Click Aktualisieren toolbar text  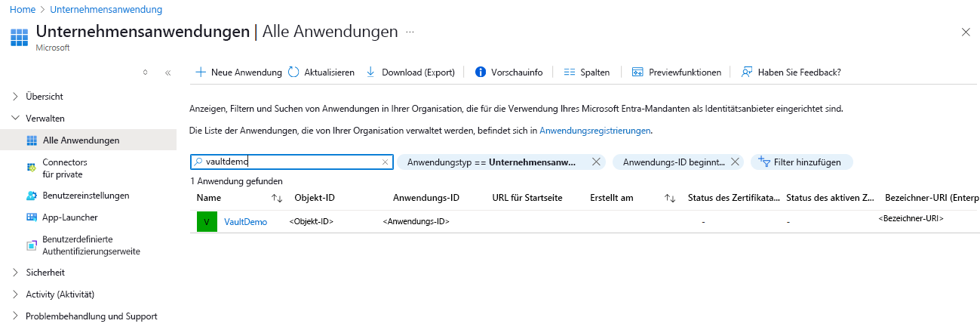tap(330, 72)
